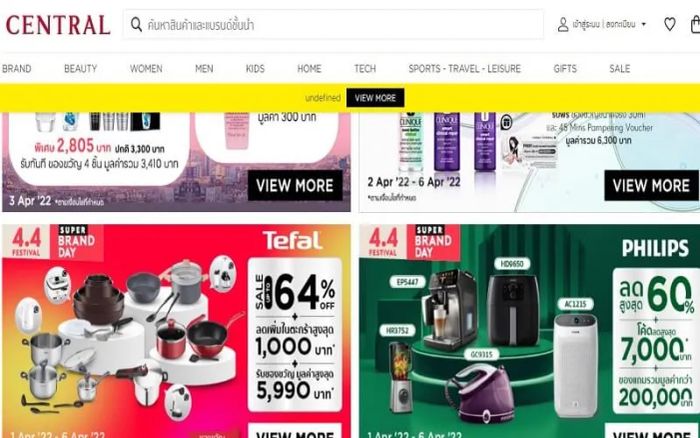
Task: Go to the SALE section
Action: click(620, 69)
